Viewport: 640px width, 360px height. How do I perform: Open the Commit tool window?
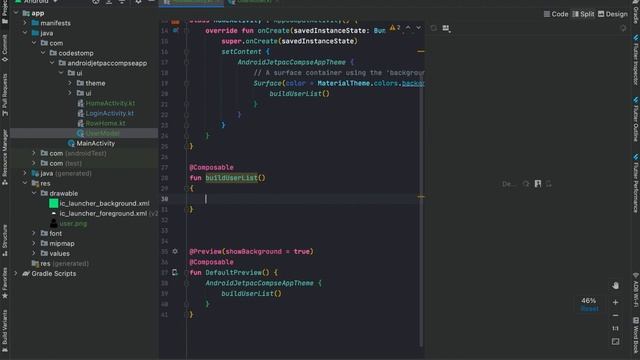pos(4,48)
